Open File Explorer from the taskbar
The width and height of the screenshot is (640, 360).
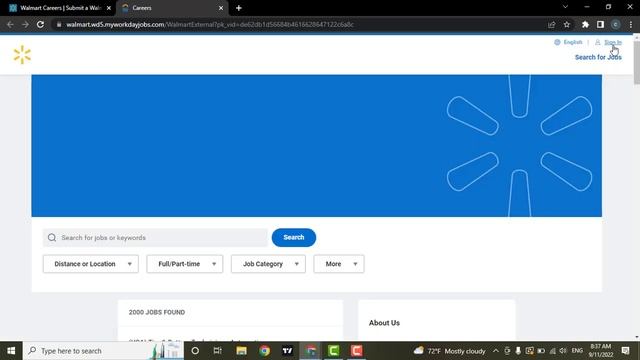[x=241, y=351]
